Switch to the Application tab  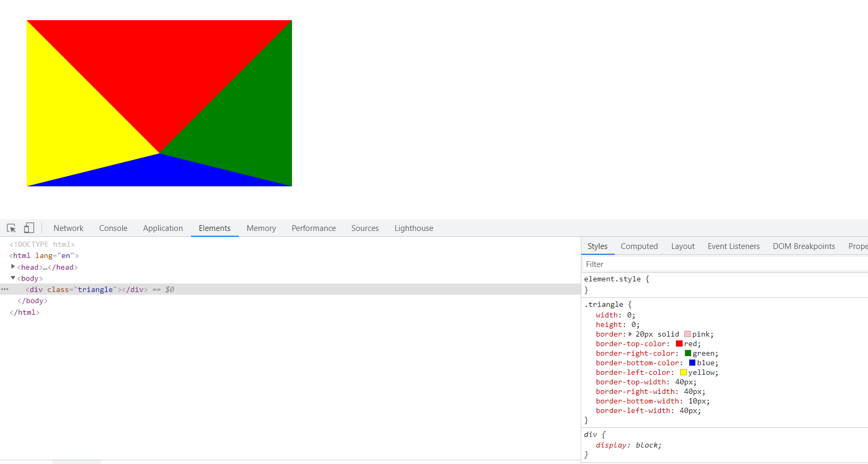click(163, 228)
